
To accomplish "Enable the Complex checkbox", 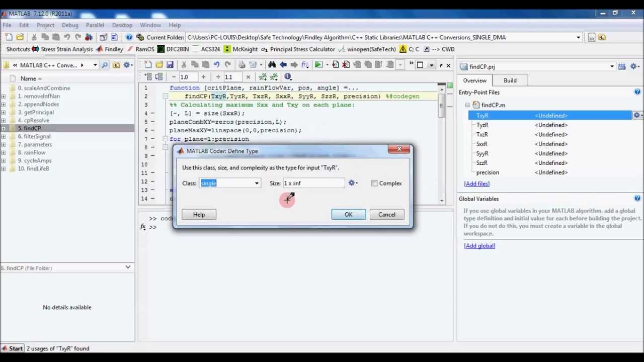I will pos(374,183).
